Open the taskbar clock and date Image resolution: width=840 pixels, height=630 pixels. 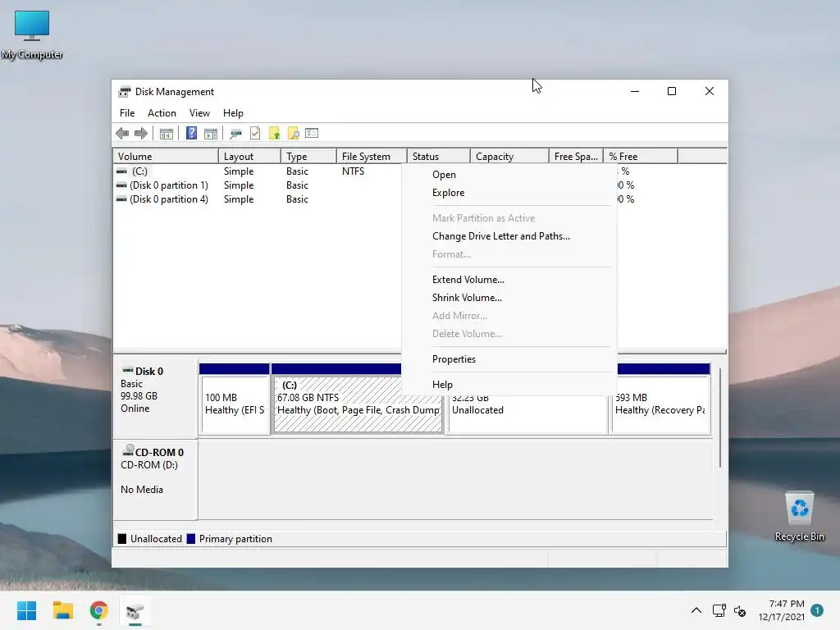(782, 610)
